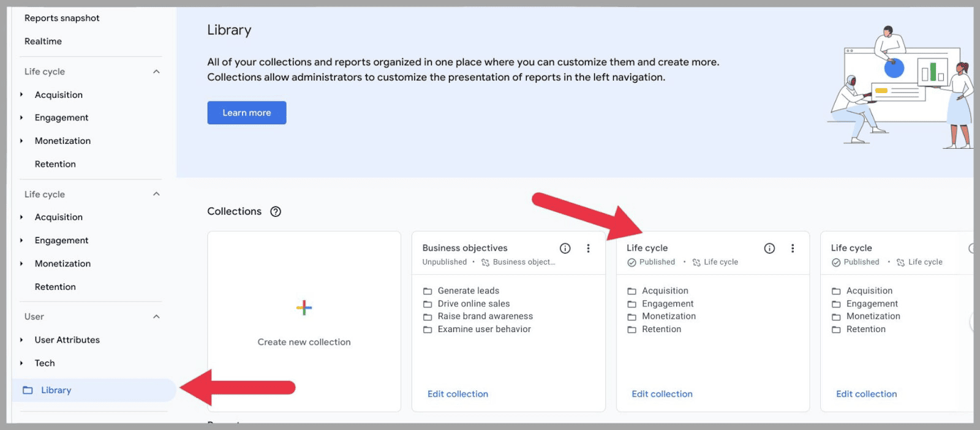Click the Learn more button
This screenshot has width=980, height=430.
247,113
